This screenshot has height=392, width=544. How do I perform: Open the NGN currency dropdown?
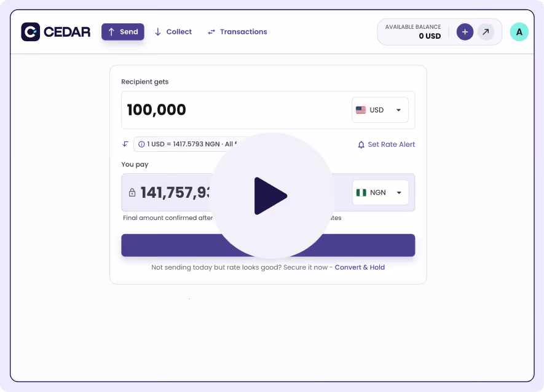point(380,192)
